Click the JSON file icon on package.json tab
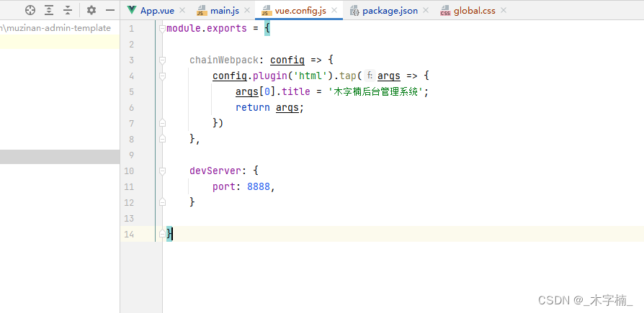The height and width of the screenshot is (313, 644). (x=355, y=11)
